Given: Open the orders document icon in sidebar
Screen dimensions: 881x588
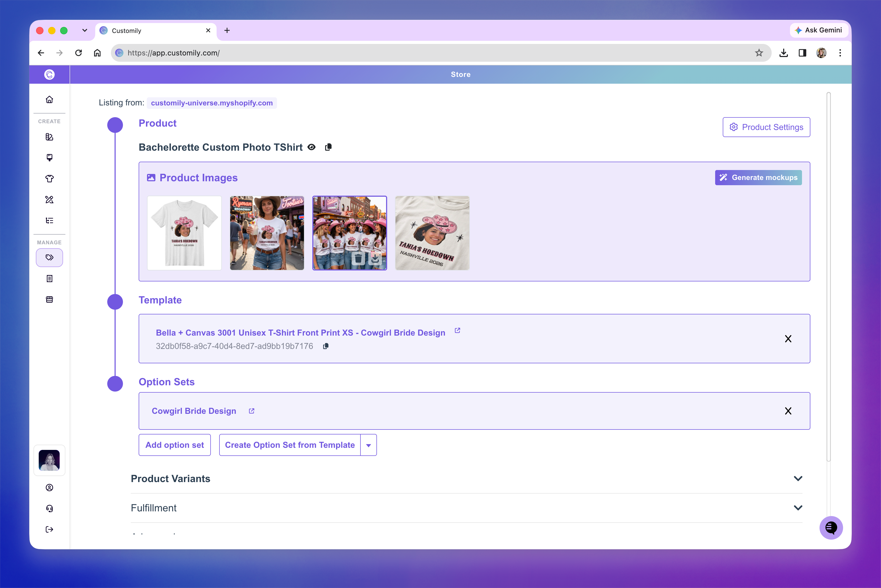Looking at the screenshot, I should coord(49,279).
